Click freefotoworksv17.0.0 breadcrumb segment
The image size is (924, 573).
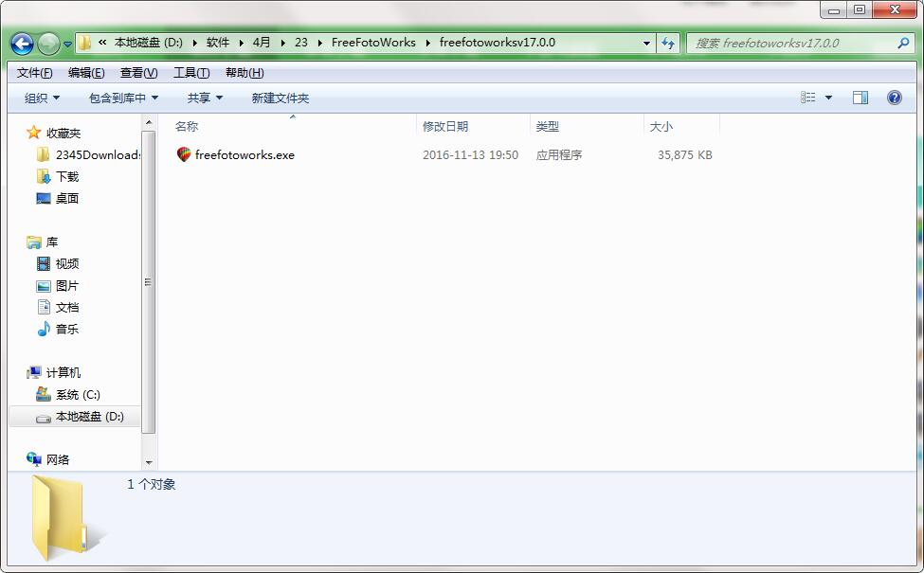498,43
